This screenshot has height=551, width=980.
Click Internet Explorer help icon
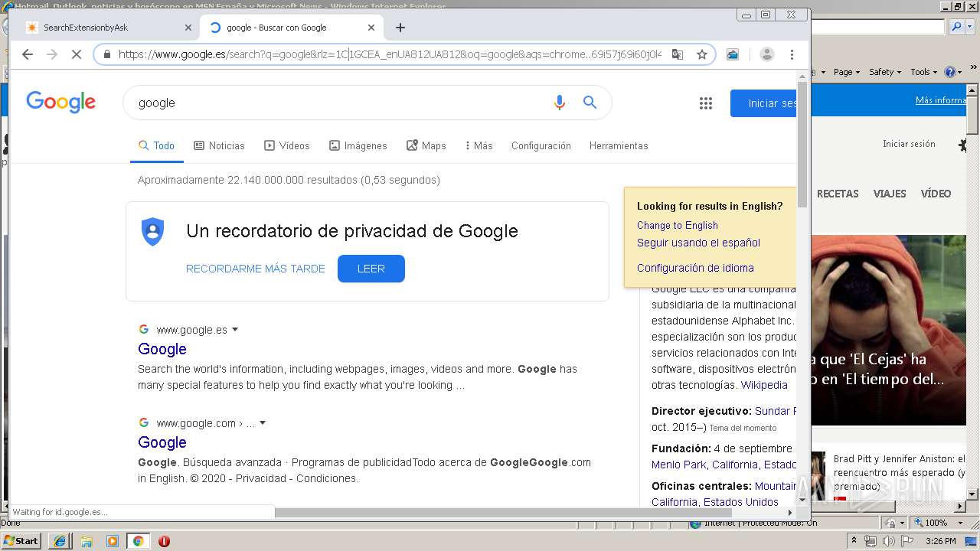click(950, 72)
